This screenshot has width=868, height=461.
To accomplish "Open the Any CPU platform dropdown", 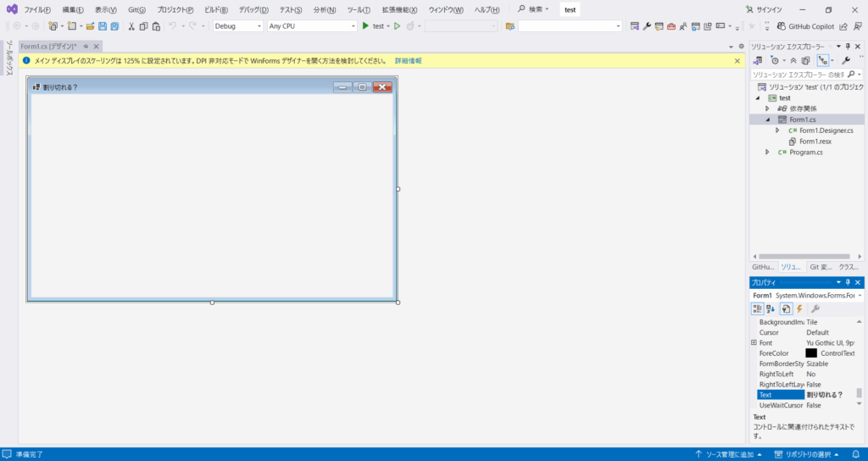I will (311, 26).
